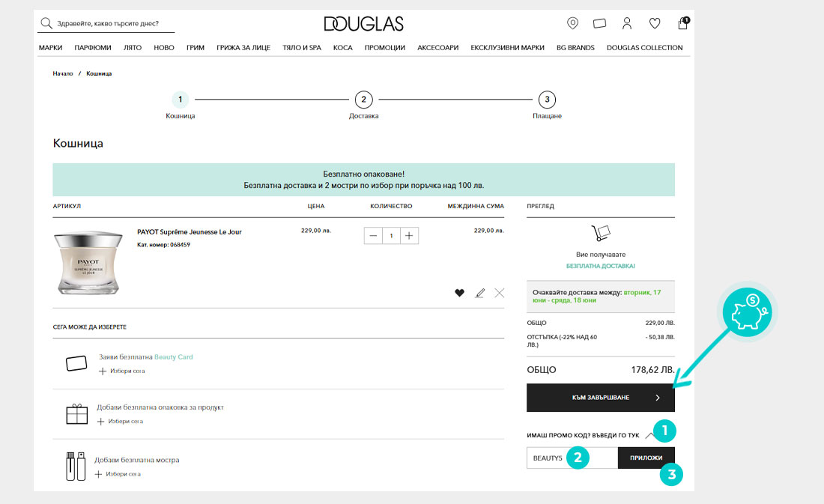Click the search magnifier icon

pos(46,23)
